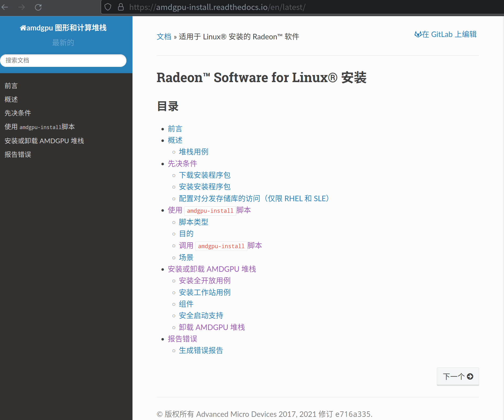Open the 生成错误报告 link
504x420 pixels.
tap(201, 350)
